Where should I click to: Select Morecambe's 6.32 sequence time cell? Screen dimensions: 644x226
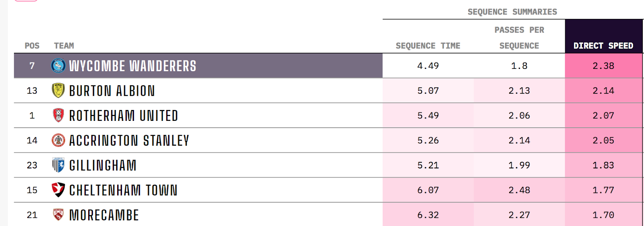tap(428, 215)
